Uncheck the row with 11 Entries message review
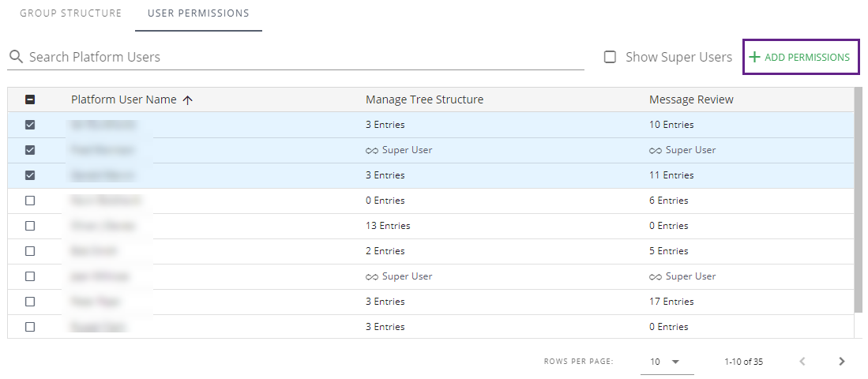The height and width of the screenshot is (379, 868). [x=31, y=175]
